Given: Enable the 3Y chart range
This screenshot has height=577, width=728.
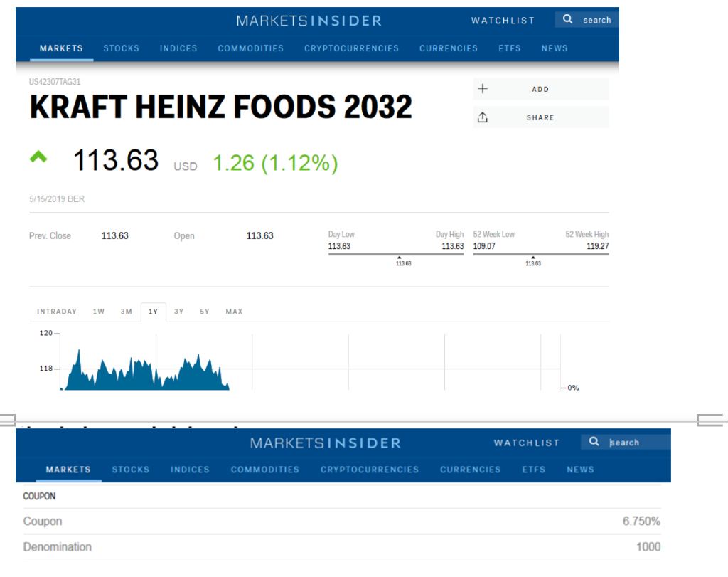Looking at the screenshot, I should point(178,312).
